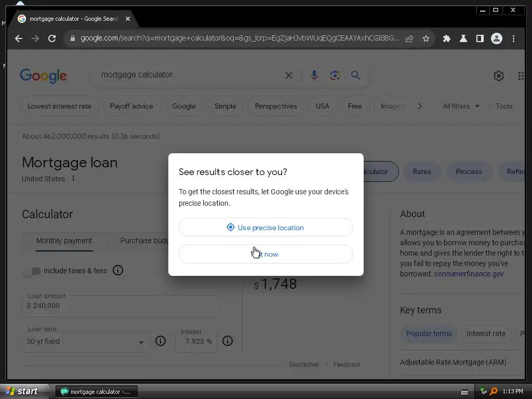Select the Process chip
The image size is (532, 399).
click(469, 171)
